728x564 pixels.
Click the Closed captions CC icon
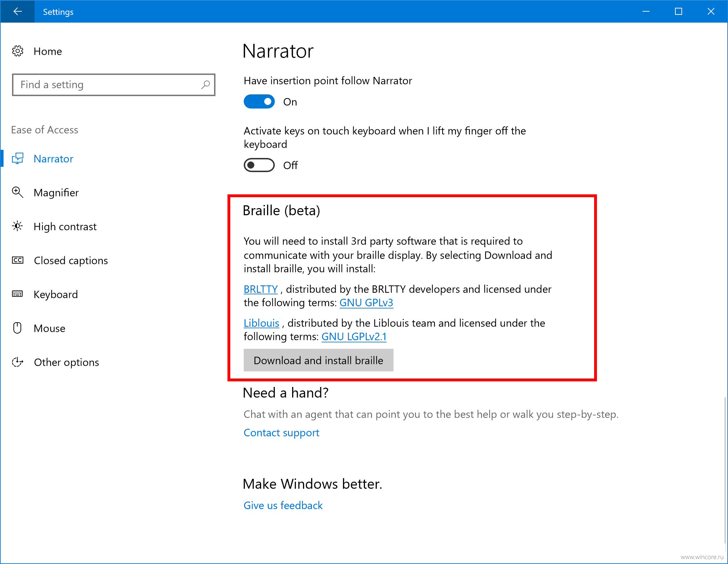(x=18, y=260)
